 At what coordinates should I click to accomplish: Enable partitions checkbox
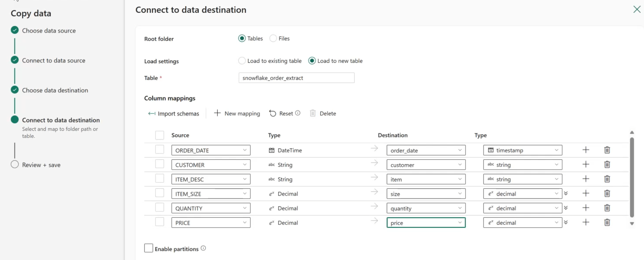[x=148, y=248]
